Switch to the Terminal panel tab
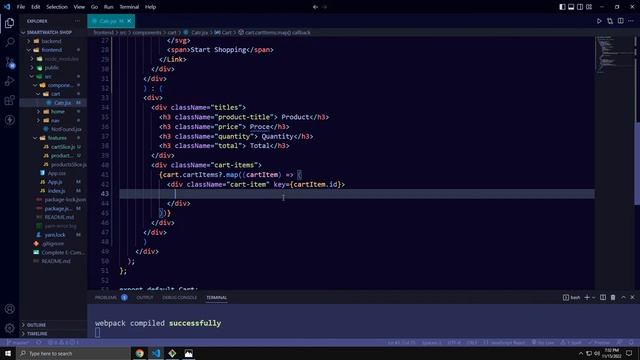The width and height of the screenshot is (640, 360). point(216,298)
